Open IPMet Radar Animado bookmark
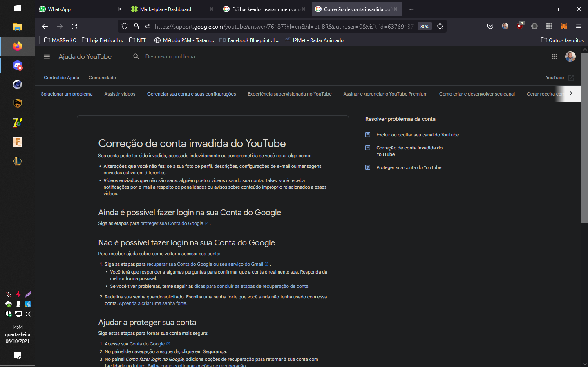Screen dimensions: 588x367 tap(314, 40)
